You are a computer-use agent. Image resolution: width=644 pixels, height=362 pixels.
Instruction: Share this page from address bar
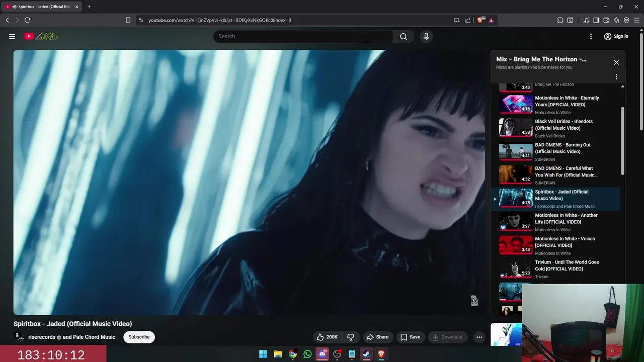[x=468, y=20]
